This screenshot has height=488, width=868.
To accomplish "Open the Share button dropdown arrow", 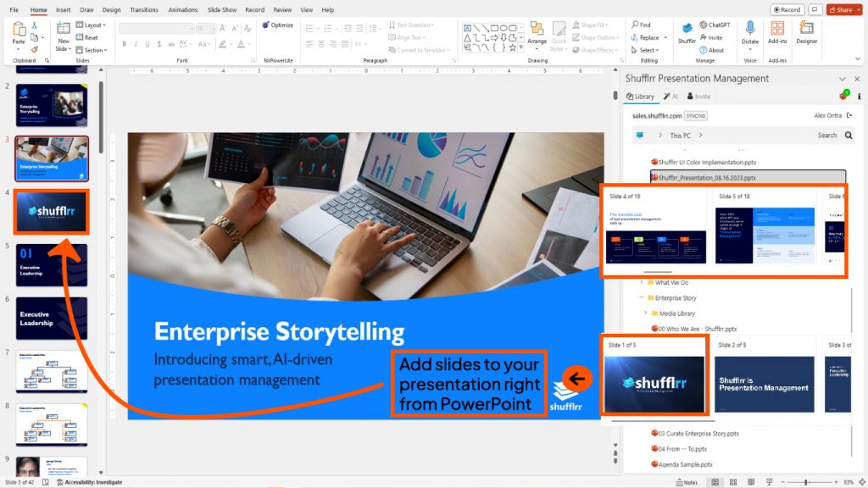I will point(859,9).
